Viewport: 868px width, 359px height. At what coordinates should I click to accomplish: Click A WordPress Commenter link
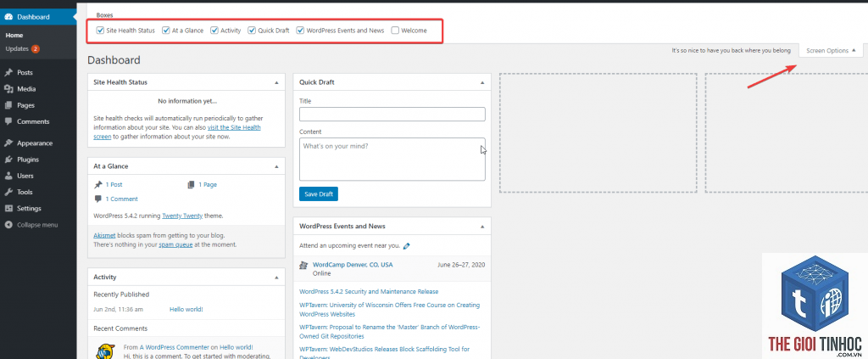[x=174, y=347]
